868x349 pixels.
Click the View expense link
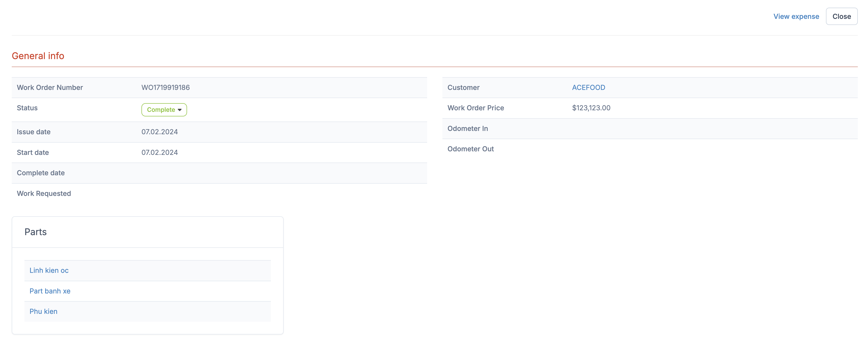[796, 17]
